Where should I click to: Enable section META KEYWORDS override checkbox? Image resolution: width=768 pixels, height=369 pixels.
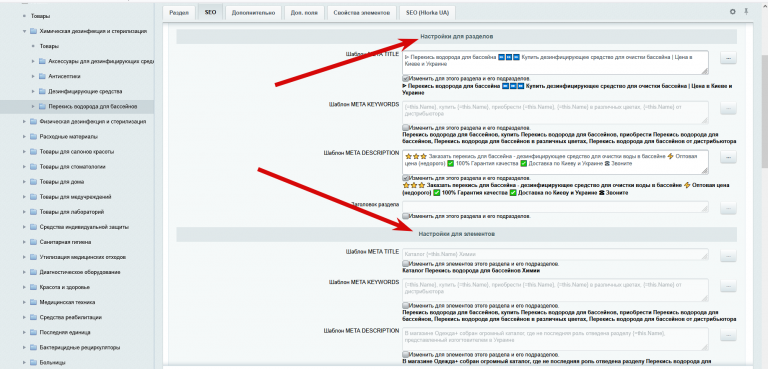tap(406, 127)
